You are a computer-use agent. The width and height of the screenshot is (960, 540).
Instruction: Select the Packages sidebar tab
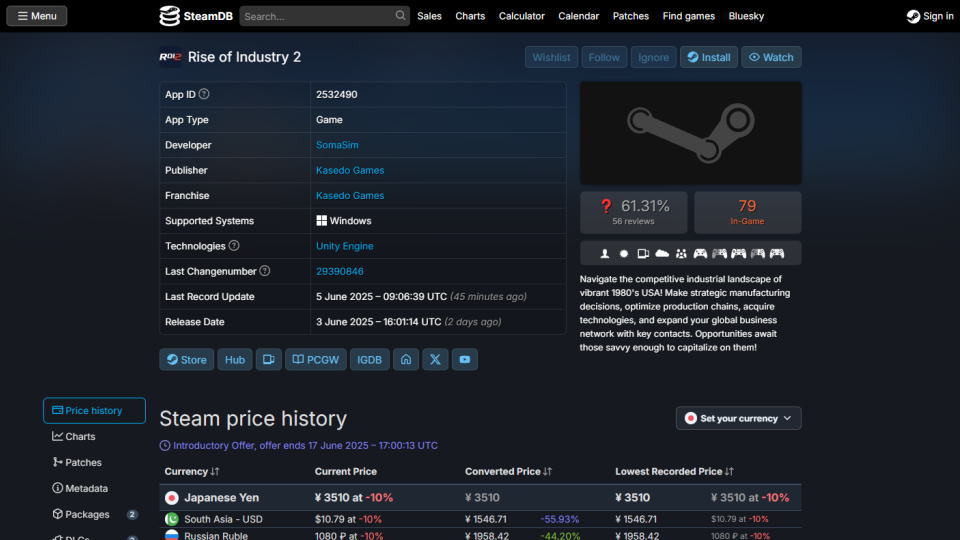[94, 514]
